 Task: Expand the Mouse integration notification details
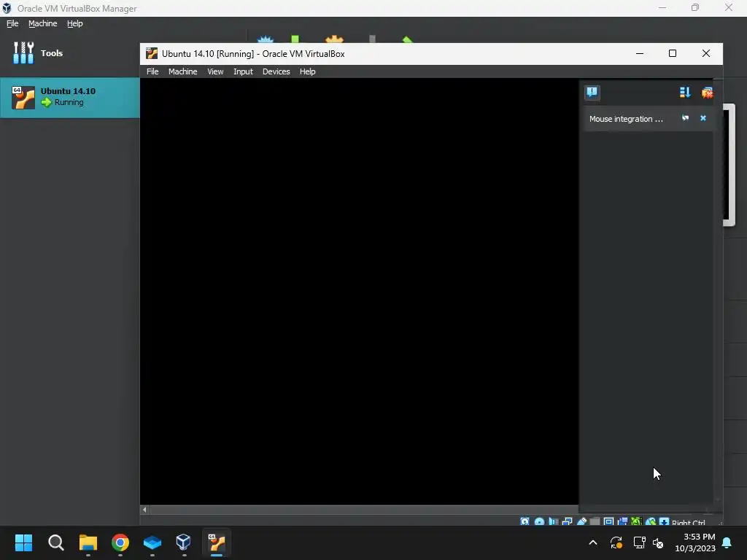pyautogui.click(x=685, y=118)
